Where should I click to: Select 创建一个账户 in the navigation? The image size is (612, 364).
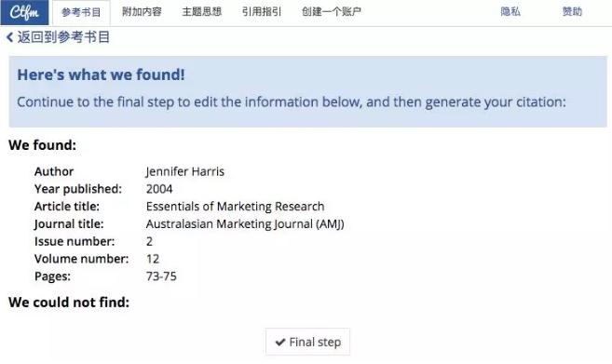332,12
